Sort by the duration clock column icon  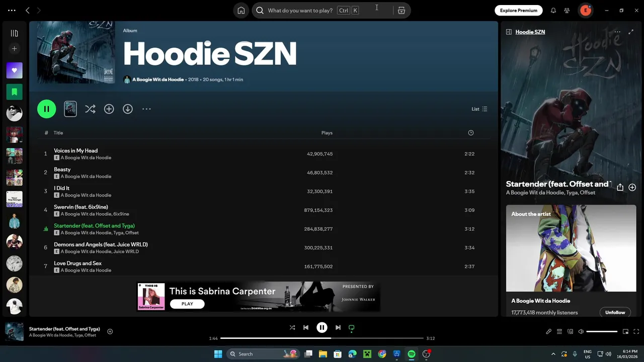tap(471, 133)
